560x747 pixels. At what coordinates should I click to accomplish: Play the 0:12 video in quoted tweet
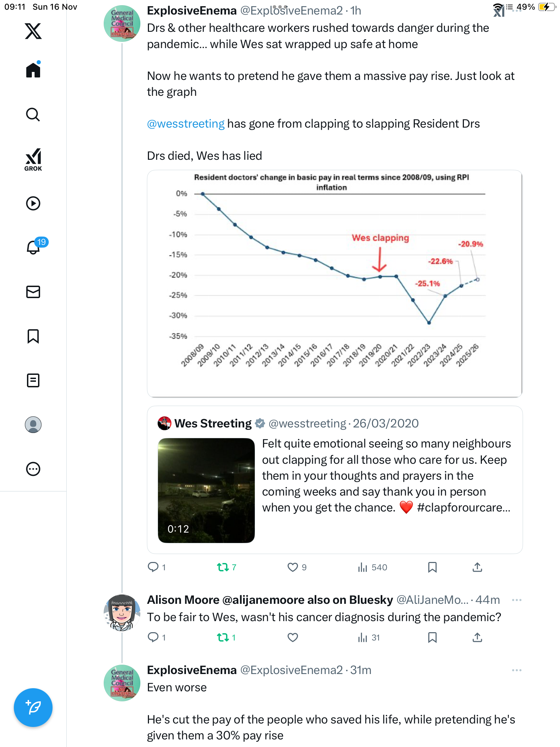click(x=206, y=490)
